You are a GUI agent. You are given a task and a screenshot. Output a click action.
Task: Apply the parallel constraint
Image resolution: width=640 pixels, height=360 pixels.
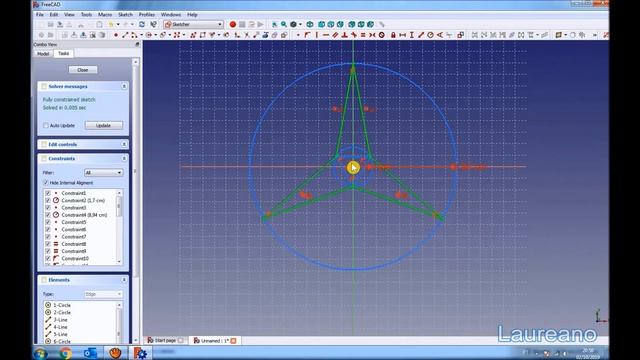335,35
